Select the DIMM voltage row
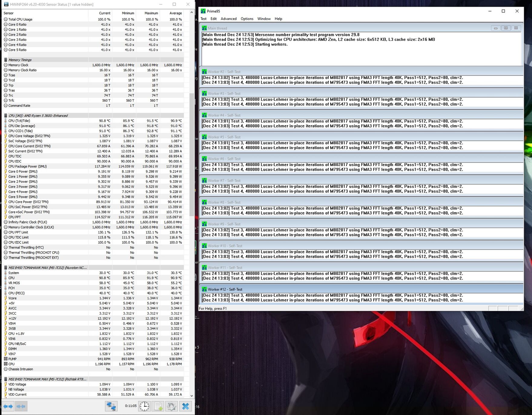The height and width of the screenshot is (415, 532). pyautogui.click(x=93, y=349)
